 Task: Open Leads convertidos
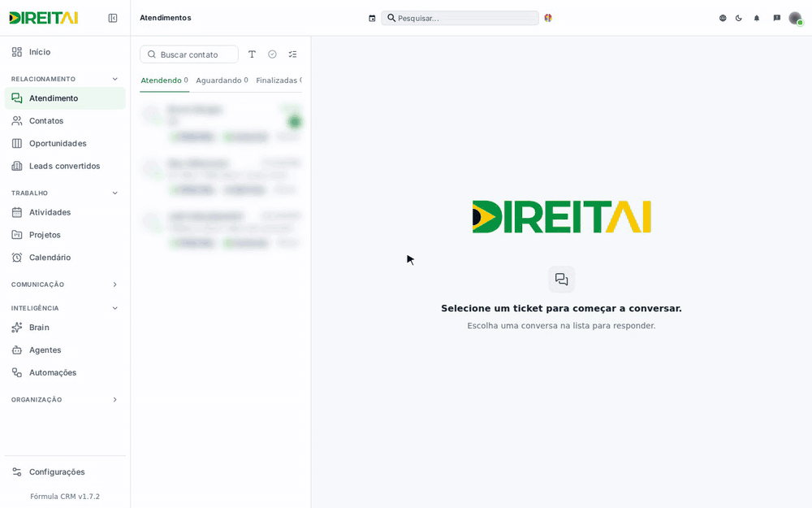[x=65, y=166]
